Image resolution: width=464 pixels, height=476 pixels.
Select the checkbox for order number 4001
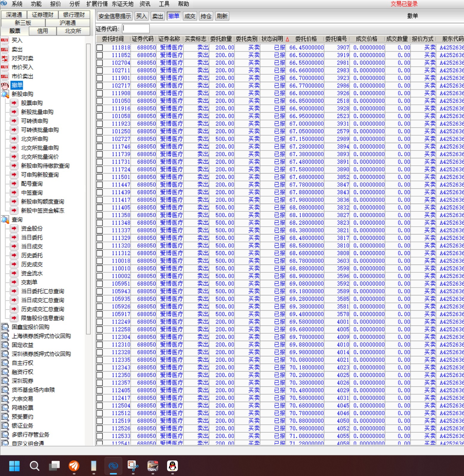coord(100,322)
